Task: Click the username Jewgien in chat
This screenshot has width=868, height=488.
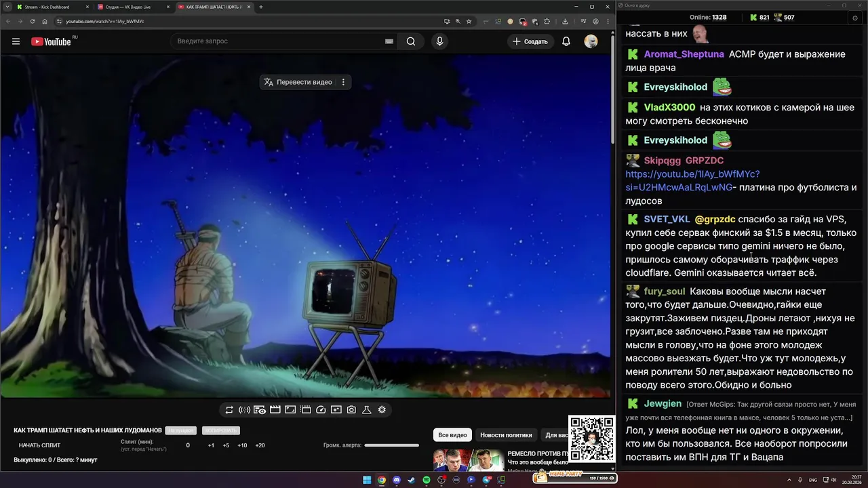Action: point(663,403)
